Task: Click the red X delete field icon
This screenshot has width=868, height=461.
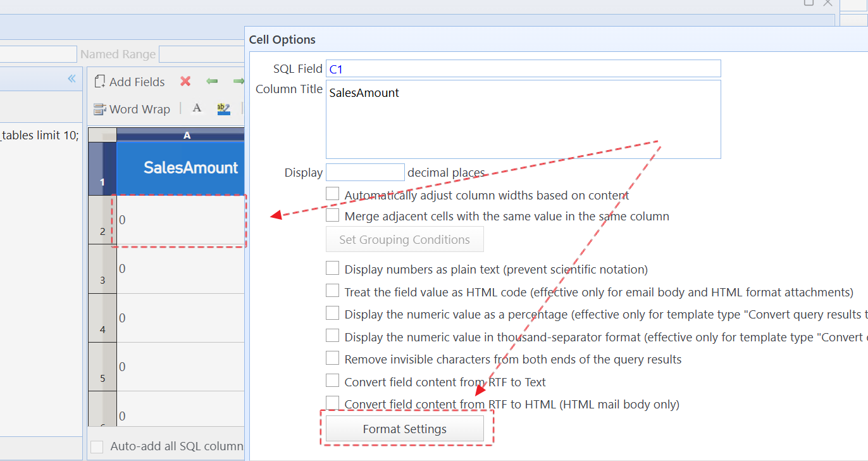Action: (x=185, y=81)
